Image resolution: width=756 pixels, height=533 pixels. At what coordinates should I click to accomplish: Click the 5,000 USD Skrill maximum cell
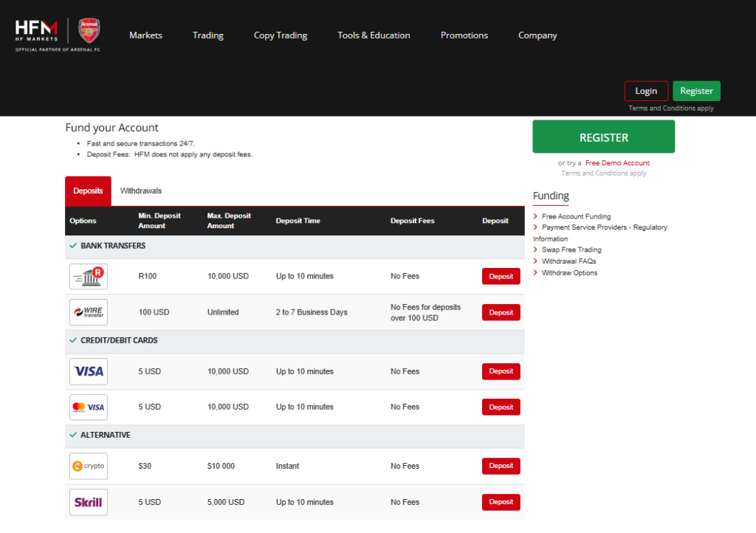point(226,502)
